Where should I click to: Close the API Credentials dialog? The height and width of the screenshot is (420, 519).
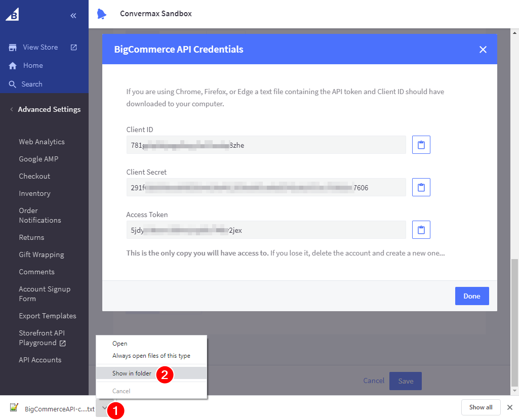[x=483, y=49]
